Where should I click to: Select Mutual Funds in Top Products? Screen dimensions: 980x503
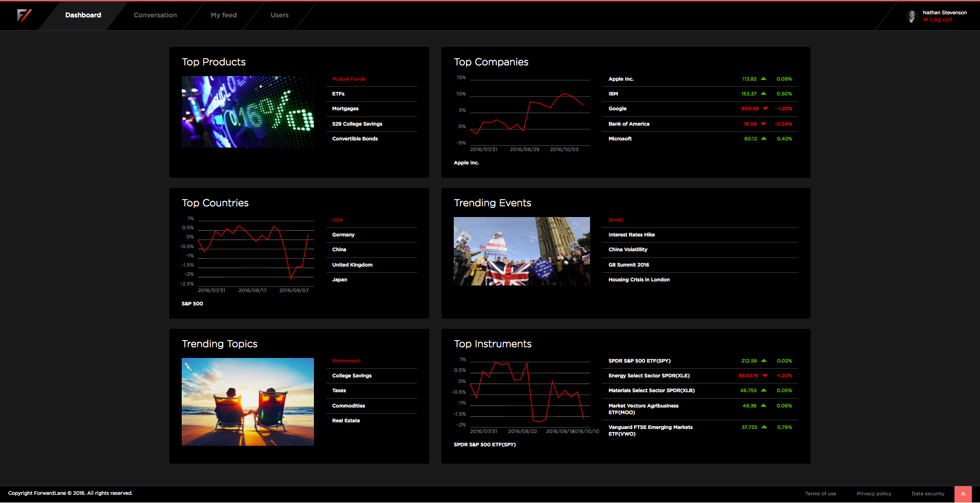point(372,79)
